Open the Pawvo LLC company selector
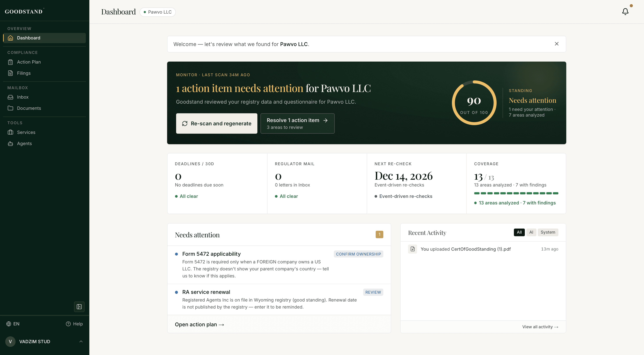Viewport: 644px width, 355px height. click(x=157, y=12)
